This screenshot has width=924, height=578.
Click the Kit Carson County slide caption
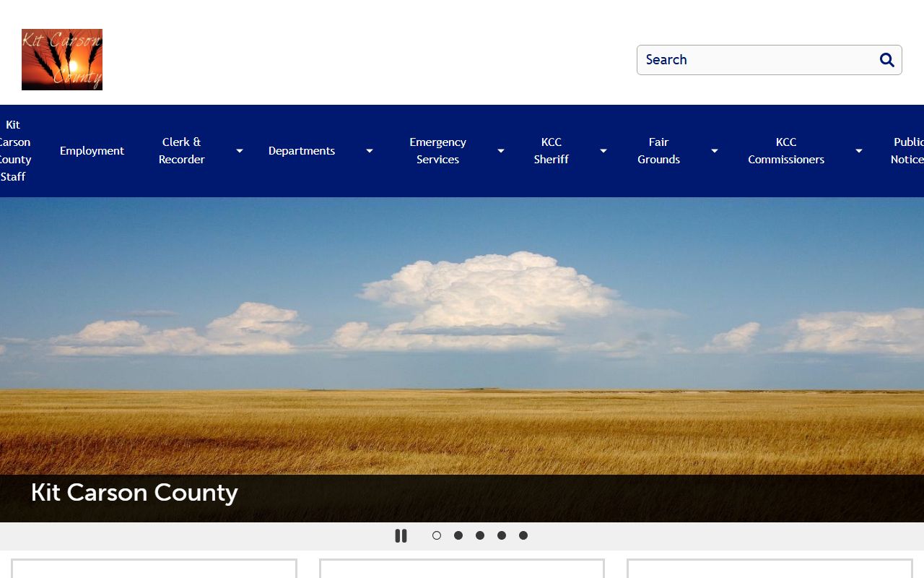[134, 493]
